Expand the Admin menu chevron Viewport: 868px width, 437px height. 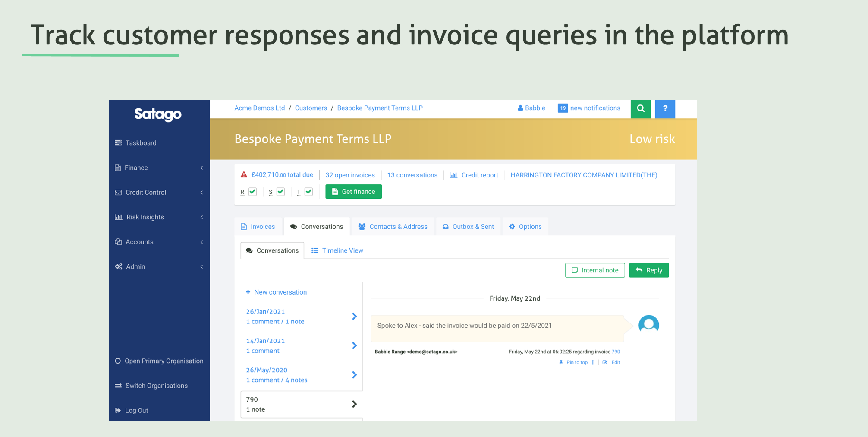tap(201, 266)
